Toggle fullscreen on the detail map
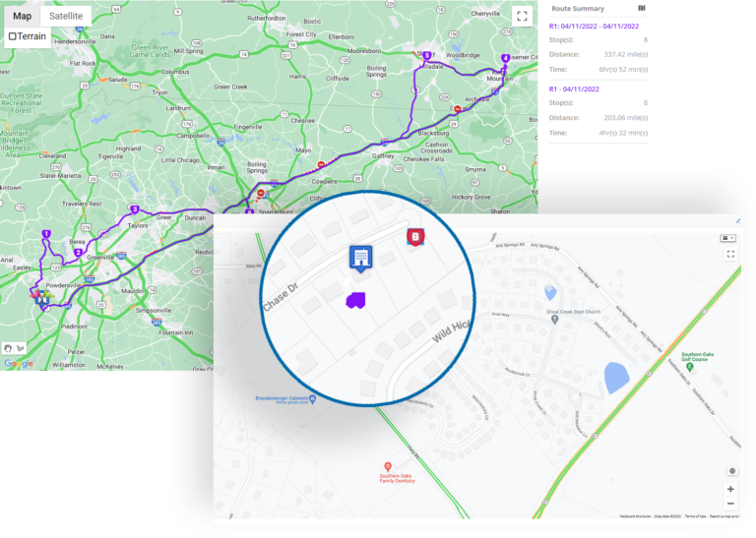 (731, 255)
